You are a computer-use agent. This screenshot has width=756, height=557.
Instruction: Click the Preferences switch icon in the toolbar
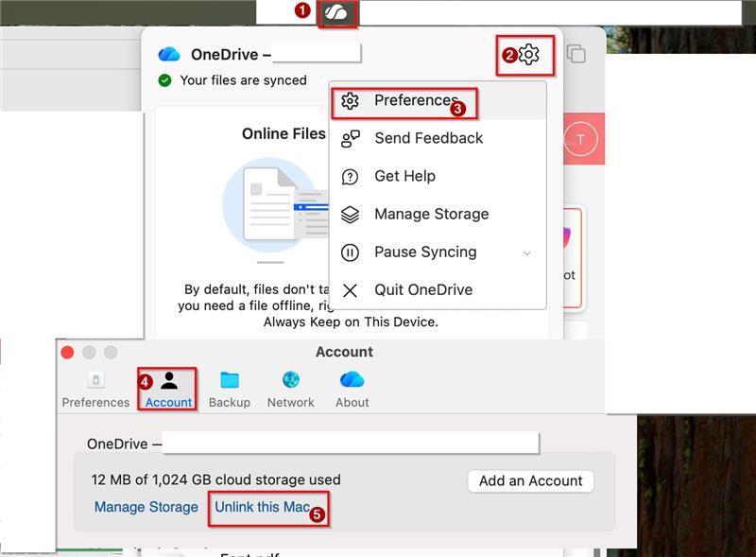point(96,380)
